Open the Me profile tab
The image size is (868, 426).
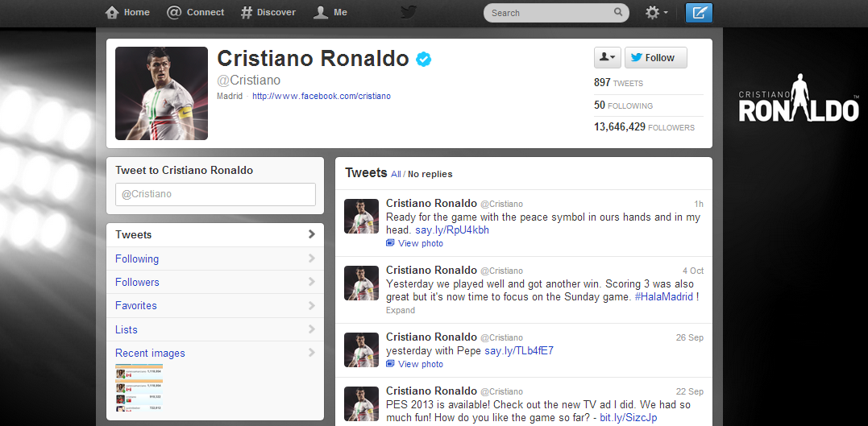[x=330, y=13]
